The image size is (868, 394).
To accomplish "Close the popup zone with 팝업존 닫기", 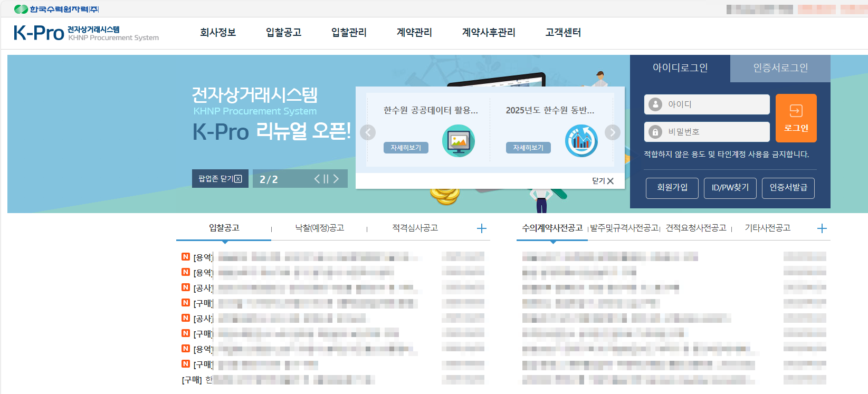I will [x=220, y=179].
